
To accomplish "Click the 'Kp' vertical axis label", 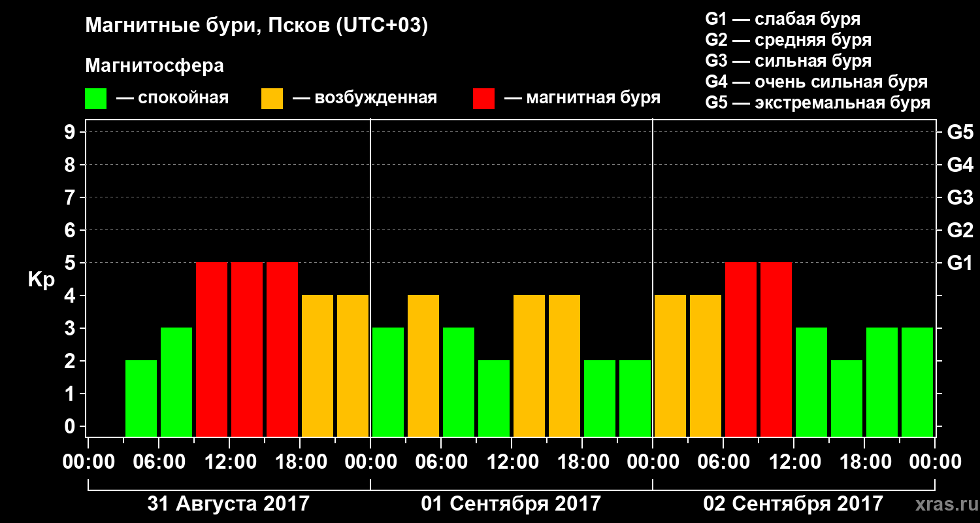I will click(41, 280).
